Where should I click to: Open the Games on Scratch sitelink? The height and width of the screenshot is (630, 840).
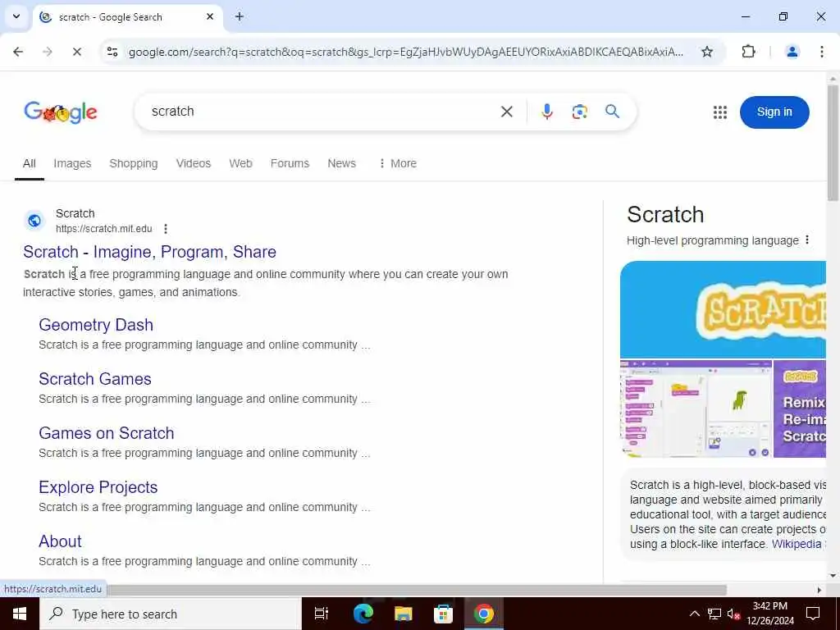pyautogui.click(x=106, y=433)
